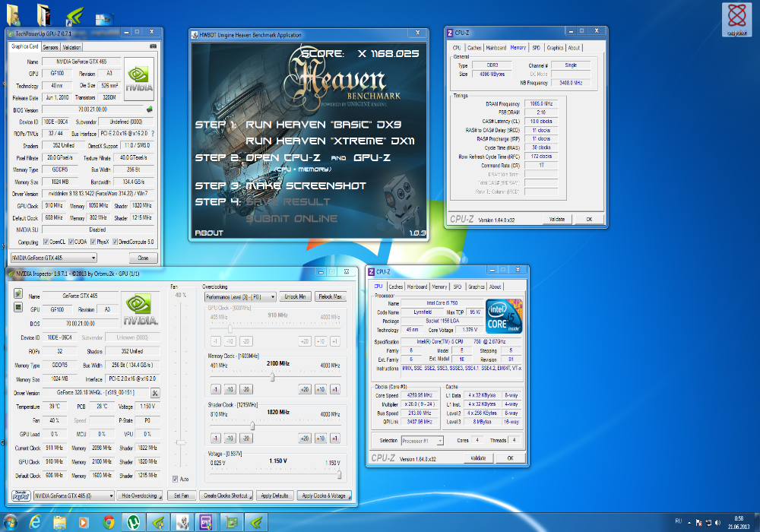The height and width of the screenshot is (532, 760).
Task: Open the Mainboard tab in the CPU-Z memory window
Action: click(x=496, y=47)
